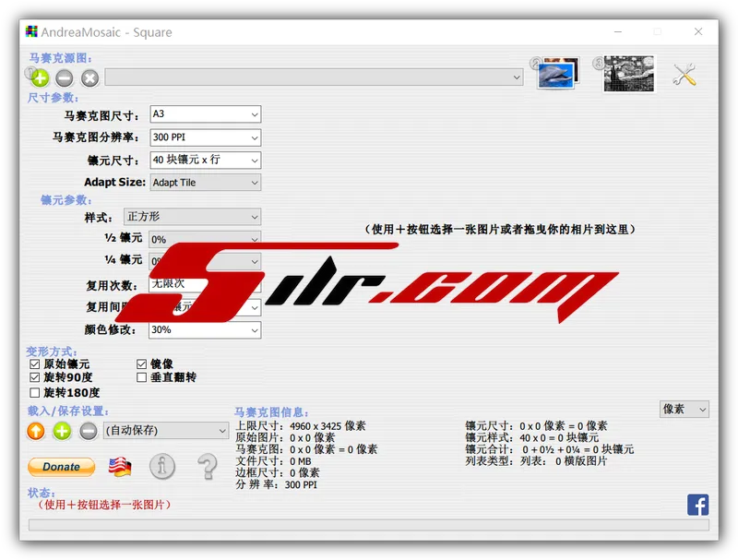Image resolution: width=738 pixels, height=560 pixels.
Task: Open the 马赛克图尺寸 A3 dropdown
Action: point(205,114)
